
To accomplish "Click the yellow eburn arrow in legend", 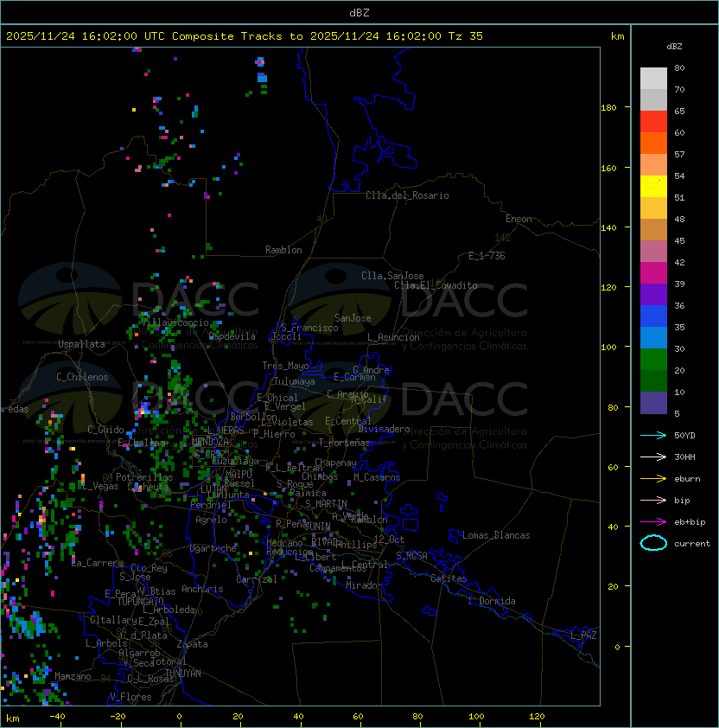I will pos(653,478).
